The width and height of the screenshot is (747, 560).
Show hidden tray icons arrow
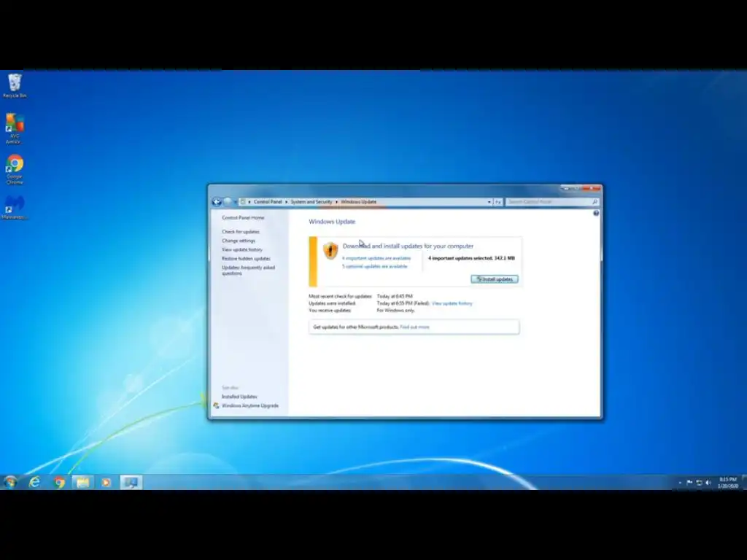coord(680,483)
